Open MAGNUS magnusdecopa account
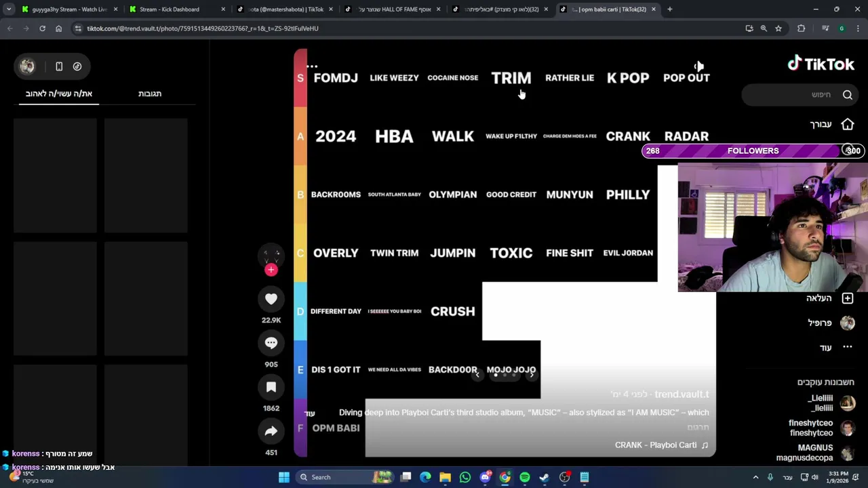This screenshot has width=868, height=488. pyautogui.click(x=816, y=453)
